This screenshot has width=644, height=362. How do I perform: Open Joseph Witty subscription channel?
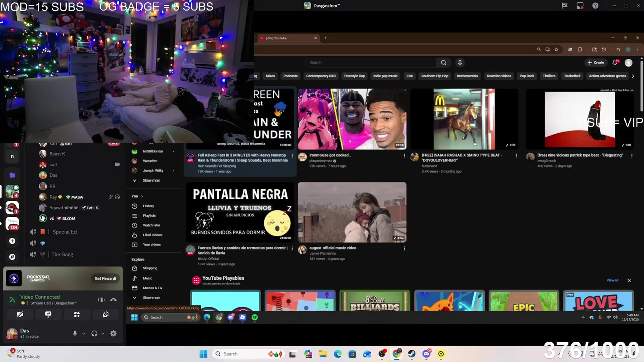[153, 171]
